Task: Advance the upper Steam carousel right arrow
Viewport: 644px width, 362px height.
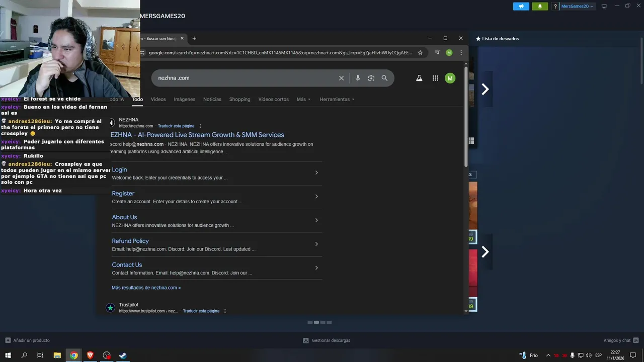Action: coord(485,89)
